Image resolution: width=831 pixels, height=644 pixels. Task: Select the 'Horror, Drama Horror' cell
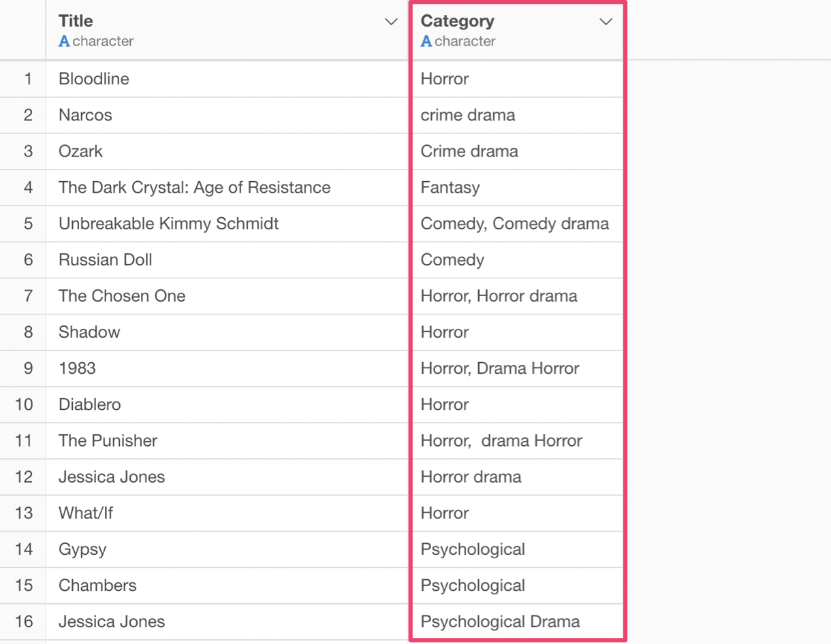pos(500,368)
